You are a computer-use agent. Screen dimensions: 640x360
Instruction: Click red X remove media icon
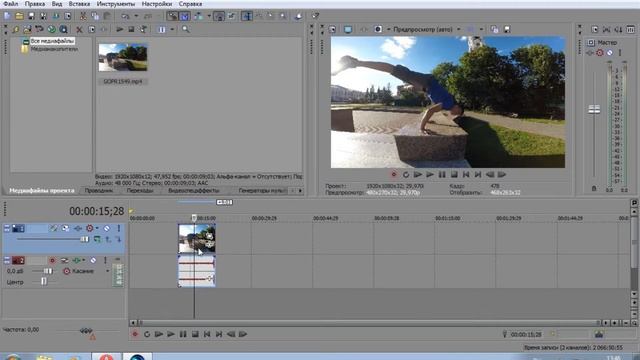coord(79,29)
